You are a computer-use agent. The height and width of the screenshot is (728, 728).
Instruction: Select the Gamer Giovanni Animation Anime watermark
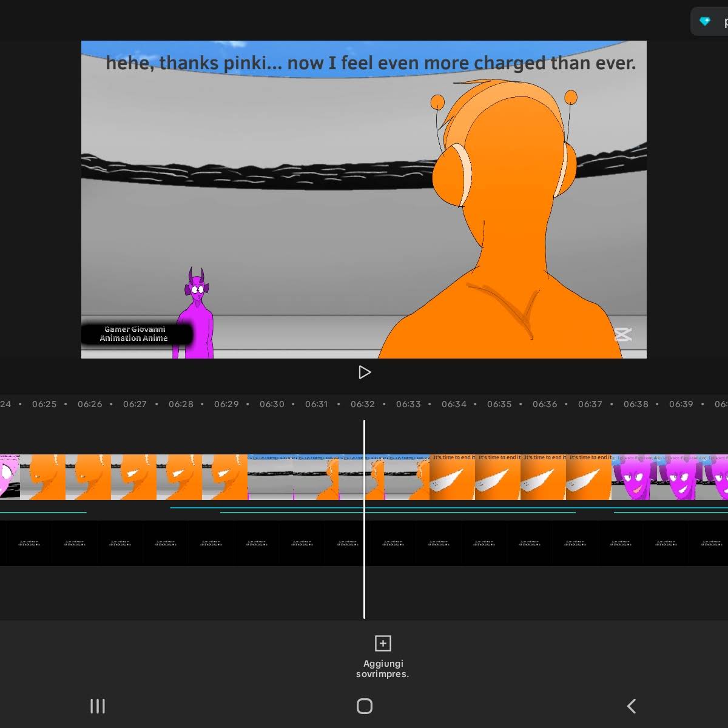tap(135, 334)
